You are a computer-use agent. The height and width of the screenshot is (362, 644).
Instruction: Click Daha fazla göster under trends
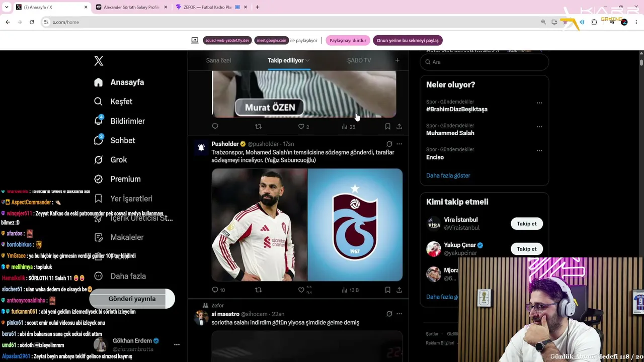click(448, 175)
